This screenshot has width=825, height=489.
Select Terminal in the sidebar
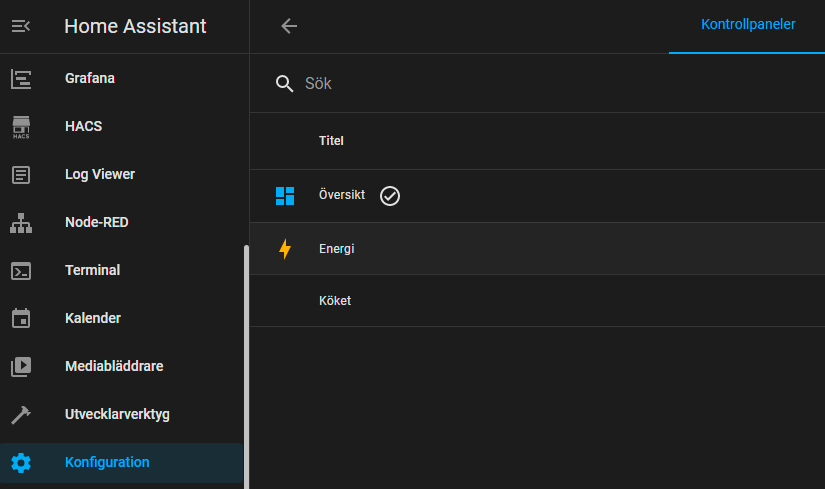tap(122, 270)
